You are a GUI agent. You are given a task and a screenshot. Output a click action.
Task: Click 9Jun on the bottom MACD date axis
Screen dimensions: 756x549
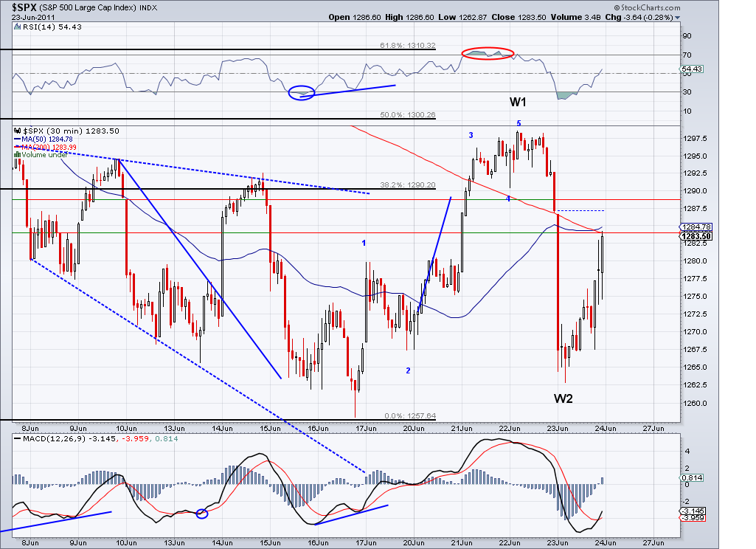pos(78,543)
